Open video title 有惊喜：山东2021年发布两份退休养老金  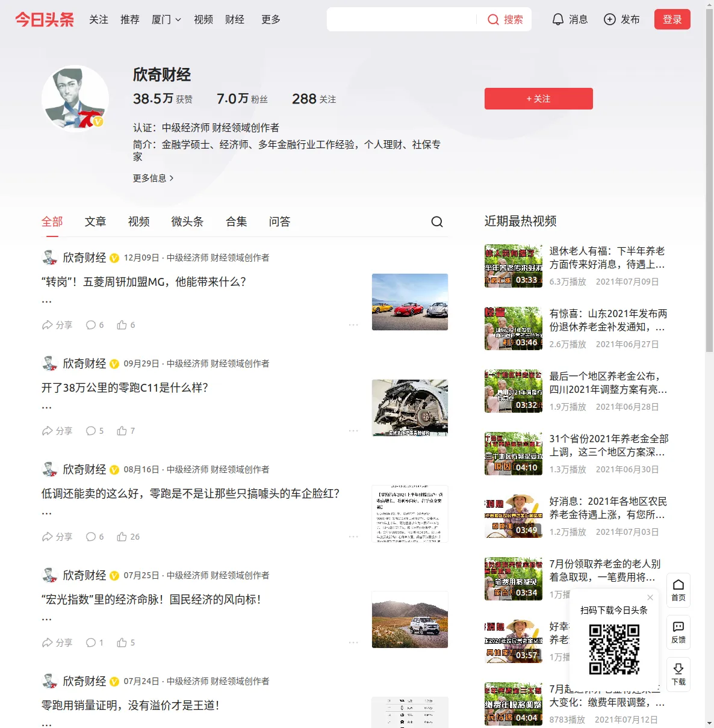tap(607, 320)
